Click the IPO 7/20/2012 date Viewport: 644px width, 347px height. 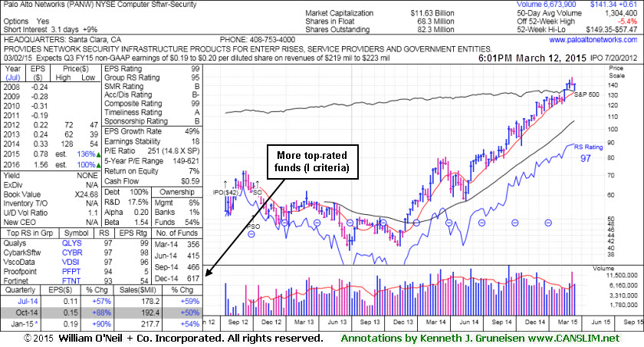click(x=613, y=58)
